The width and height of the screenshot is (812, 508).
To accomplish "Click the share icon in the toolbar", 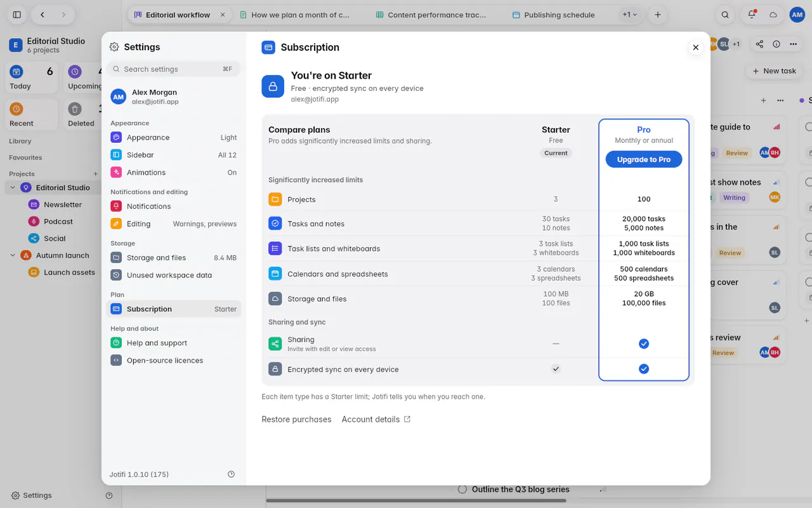I will 759,44.
